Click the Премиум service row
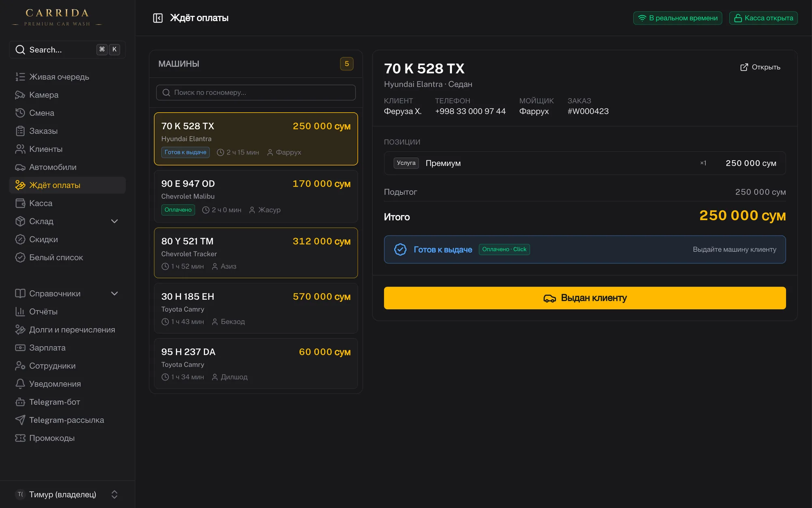This screenshot has height=508, width=812. tap(585, 163)
